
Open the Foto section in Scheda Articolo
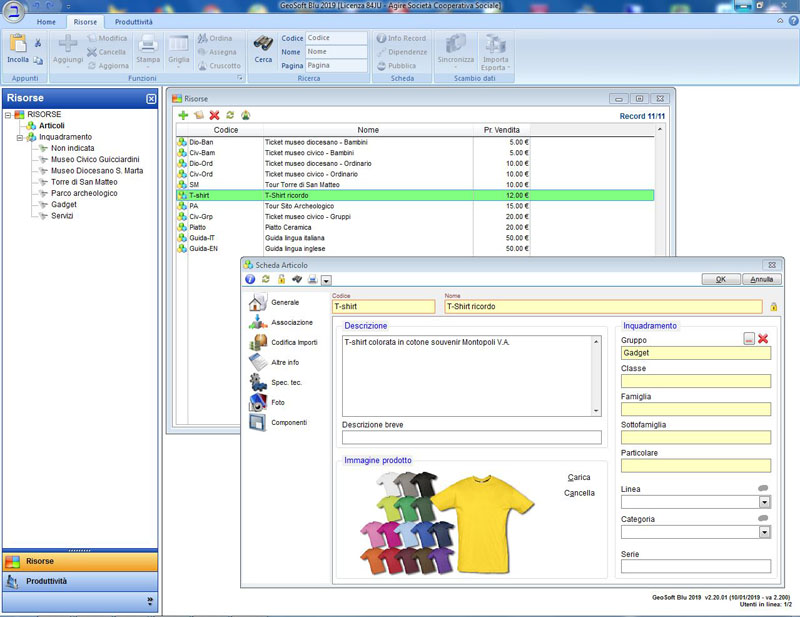(x=257, y=402)
